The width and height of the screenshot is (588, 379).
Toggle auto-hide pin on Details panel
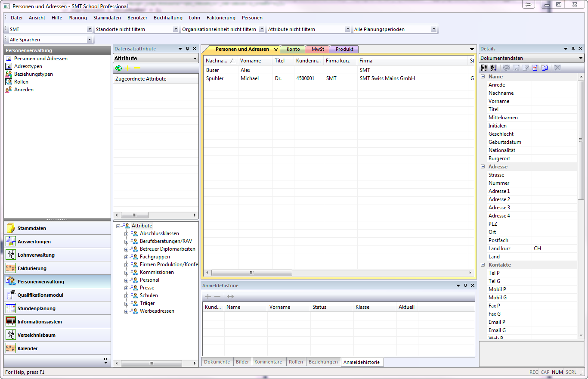click(x=573, y=49)
